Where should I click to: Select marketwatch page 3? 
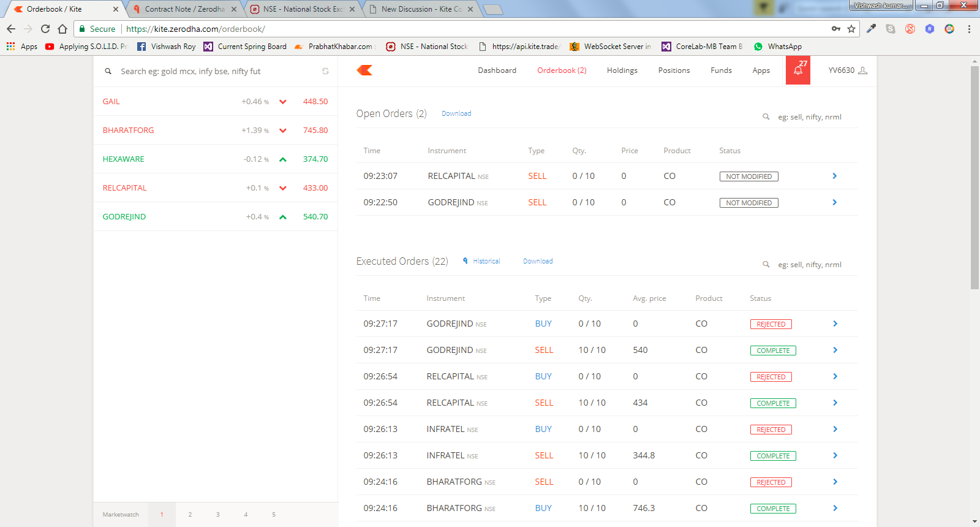click(x=217, y=515)
